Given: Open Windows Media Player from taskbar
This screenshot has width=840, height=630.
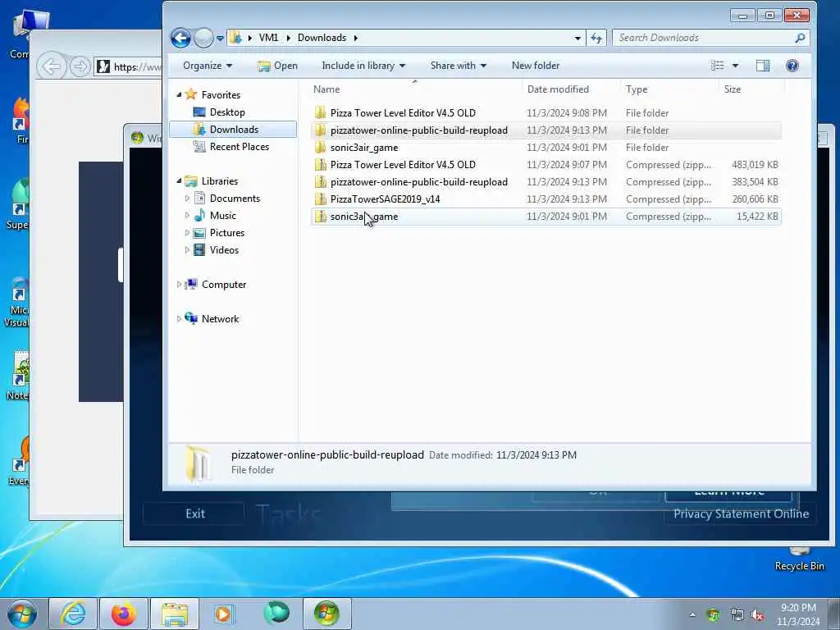Looking at the screenshot, I should pos(223,614).
